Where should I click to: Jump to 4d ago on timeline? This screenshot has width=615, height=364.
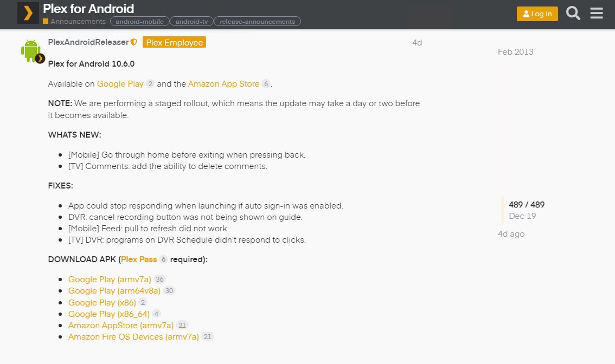click(x=511, y=234)
